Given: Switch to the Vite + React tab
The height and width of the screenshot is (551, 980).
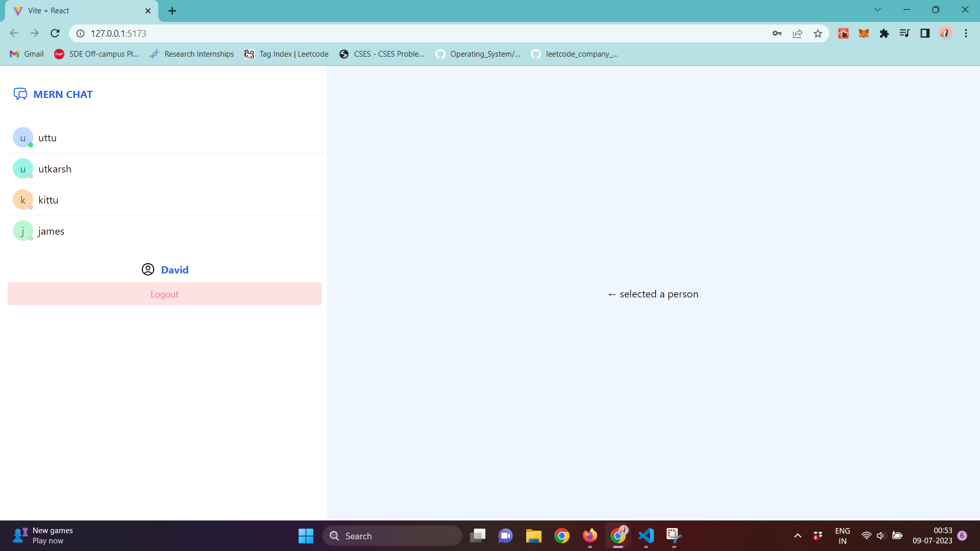Looking at the screenshot, I should point(77,11).
